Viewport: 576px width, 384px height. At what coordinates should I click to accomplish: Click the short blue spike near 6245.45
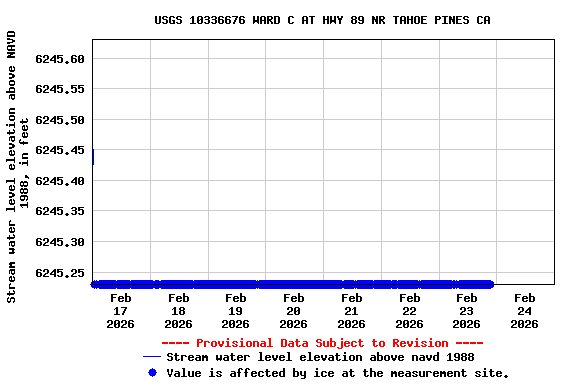click(x=93, y=157)
